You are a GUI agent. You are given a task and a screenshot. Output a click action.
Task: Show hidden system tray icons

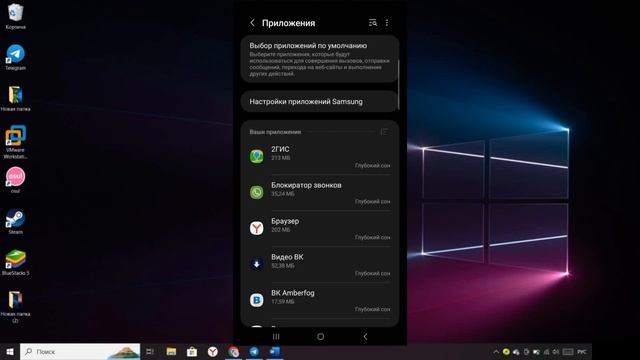(496, 351)
